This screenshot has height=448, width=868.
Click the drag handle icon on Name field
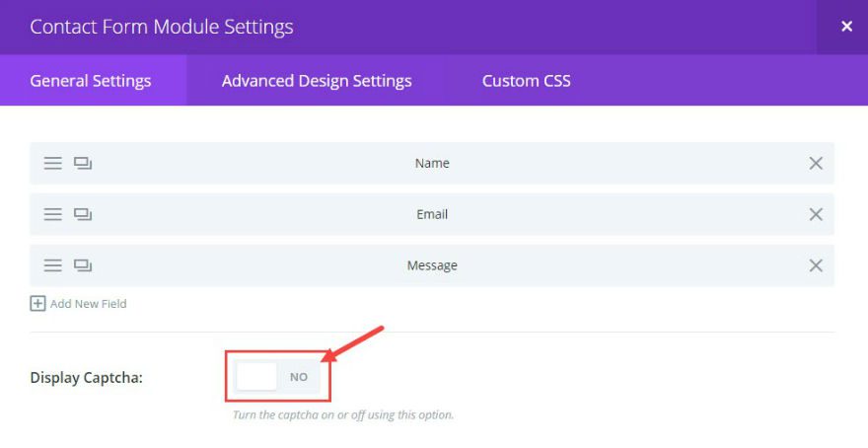[x=52, y=163]
